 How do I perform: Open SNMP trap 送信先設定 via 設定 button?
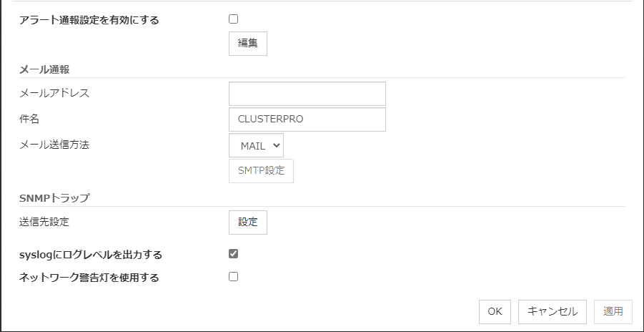(x=248, y=222)
